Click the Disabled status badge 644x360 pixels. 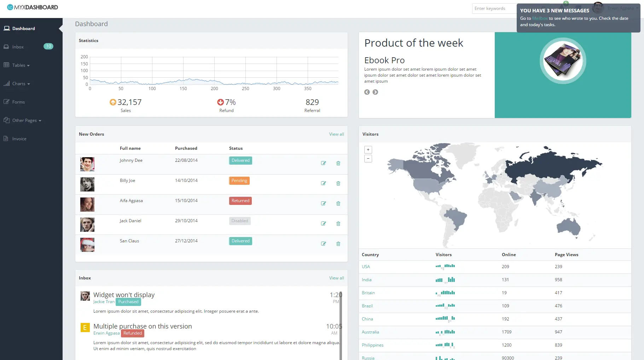point(240,221)
